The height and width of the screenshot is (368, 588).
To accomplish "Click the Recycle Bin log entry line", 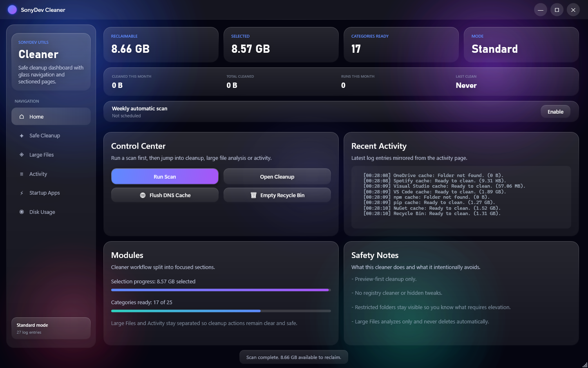I will [432, 213].
